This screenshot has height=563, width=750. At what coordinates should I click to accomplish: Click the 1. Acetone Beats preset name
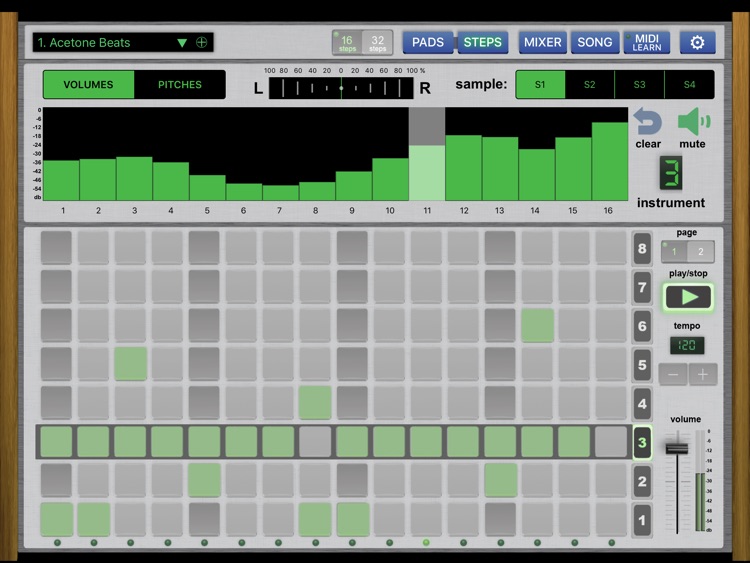(x=84, y=43)
